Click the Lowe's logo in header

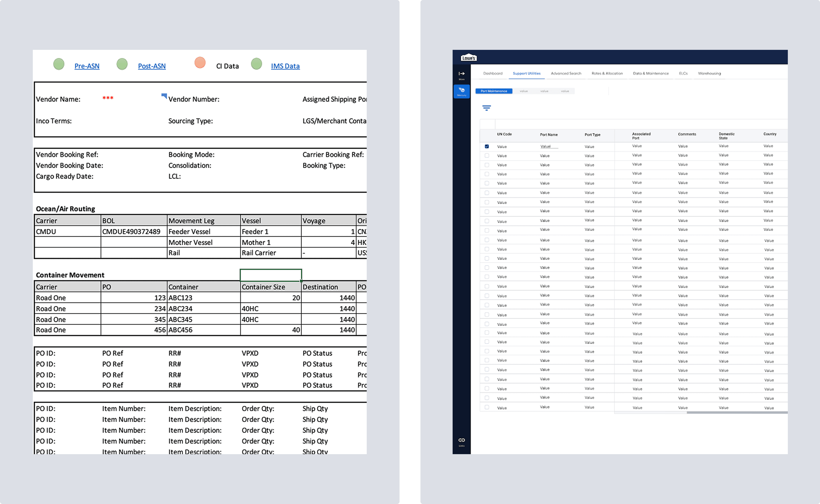click(x=469, y=57)
